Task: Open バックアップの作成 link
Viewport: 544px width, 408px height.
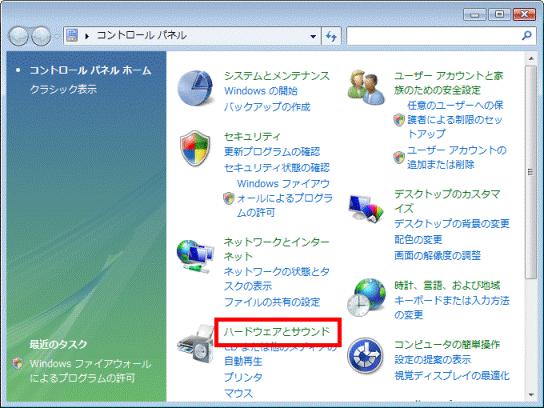Action: [267, 107]
